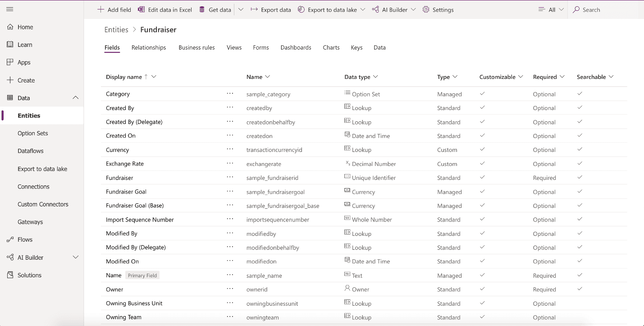The image size is (644, 326).
Task: Click the hamburger menu icon
Action: [10, 9]
